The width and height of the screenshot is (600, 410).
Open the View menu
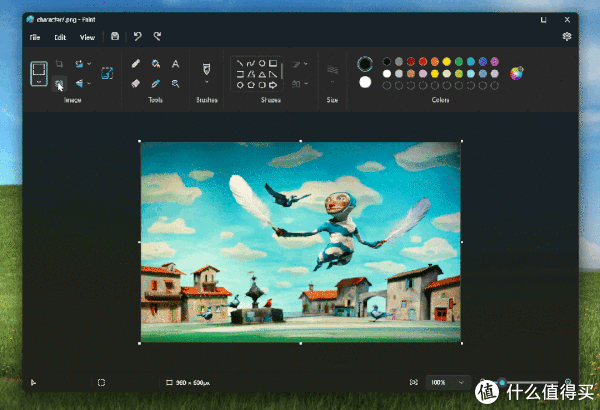coord(87,37)
